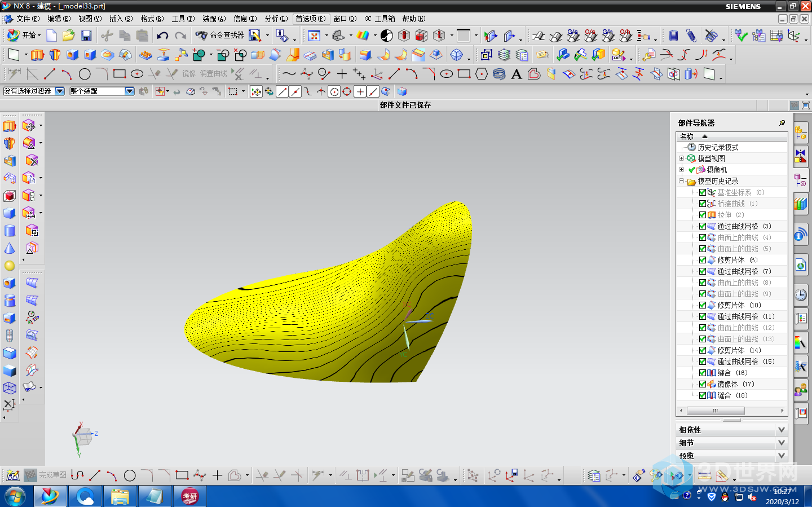
Task: Open a part with the folder icon
Action: [69, 36]
